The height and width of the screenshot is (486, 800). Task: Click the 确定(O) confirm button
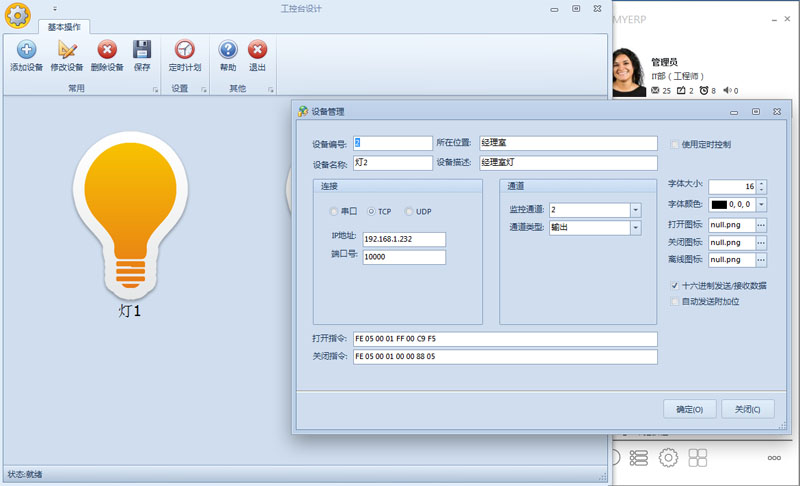(690, 409)
